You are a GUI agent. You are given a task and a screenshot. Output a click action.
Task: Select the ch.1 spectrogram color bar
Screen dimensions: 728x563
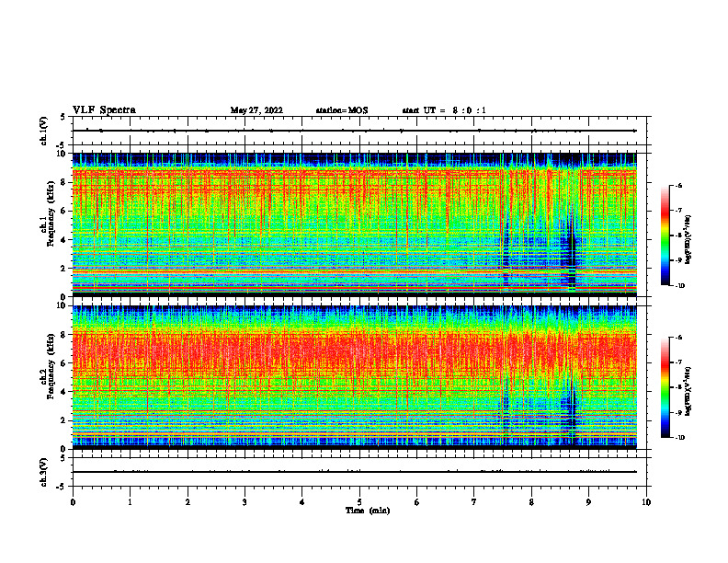[x=665, y=236]
